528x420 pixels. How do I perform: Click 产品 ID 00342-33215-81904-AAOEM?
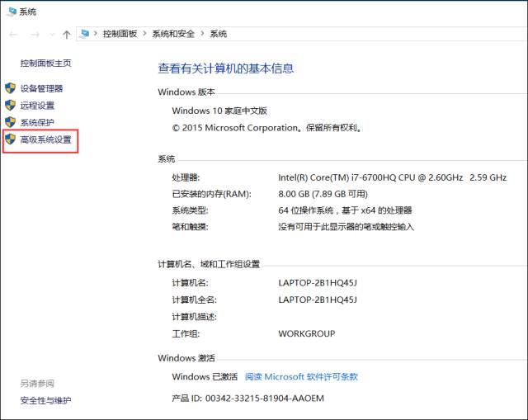[247, 399]
